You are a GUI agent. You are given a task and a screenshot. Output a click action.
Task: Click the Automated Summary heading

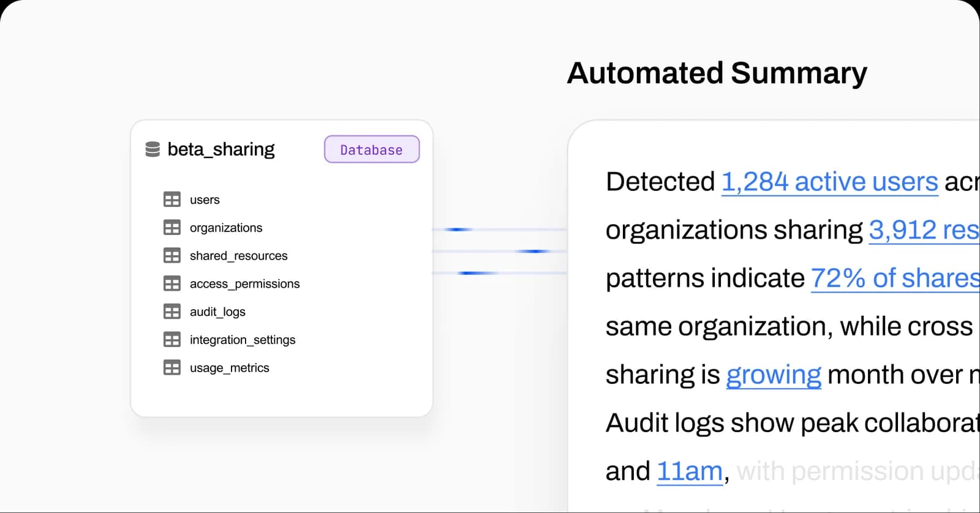[717, 73]
